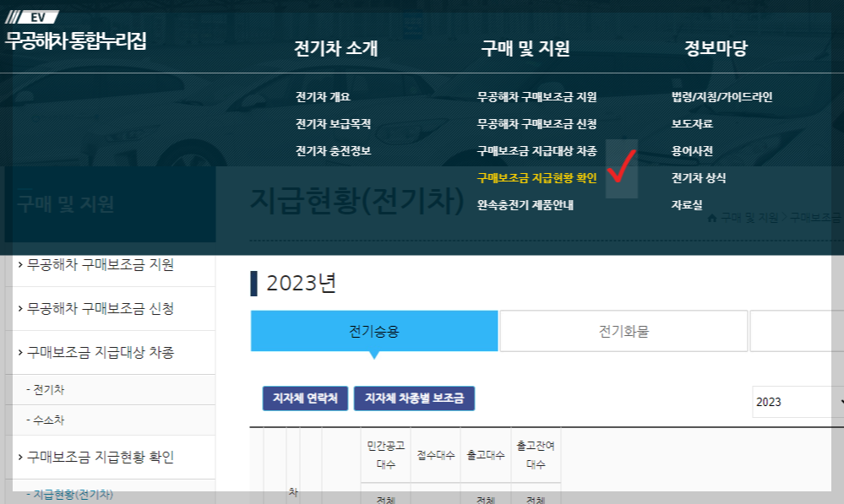Switch to the 전기승용 tab

tap(374, 330)
